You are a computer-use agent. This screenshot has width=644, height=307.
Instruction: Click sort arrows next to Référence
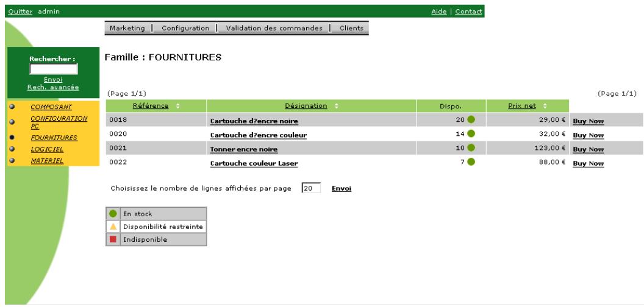click(178, 106)
